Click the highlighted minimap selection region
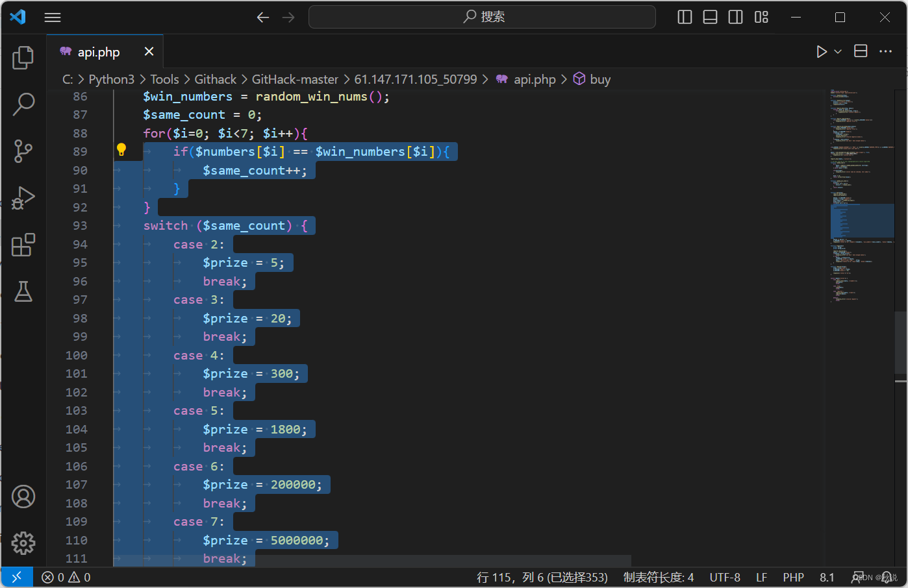This screenshot has height=588, width=908. pos(863,221)
